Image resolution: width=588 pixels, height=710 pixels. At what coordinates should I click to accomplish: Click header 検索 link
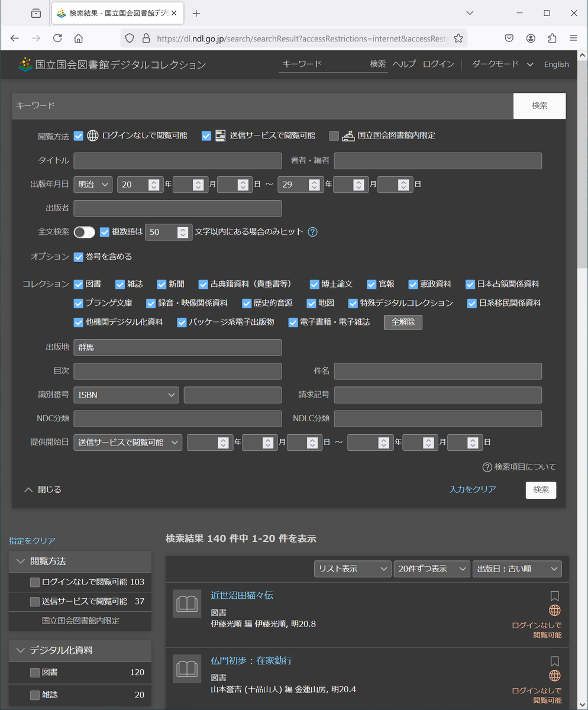[378, 64]
